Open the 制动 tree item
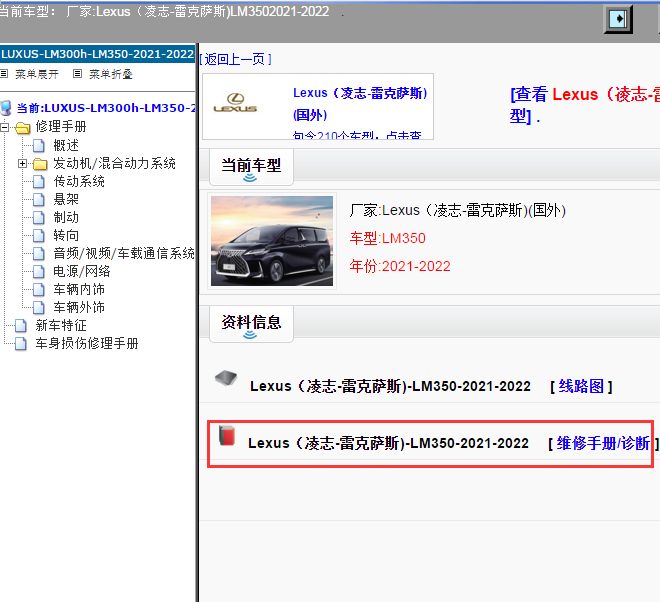The width and height of the screenshot is (660, 602). tap(66, 218)
